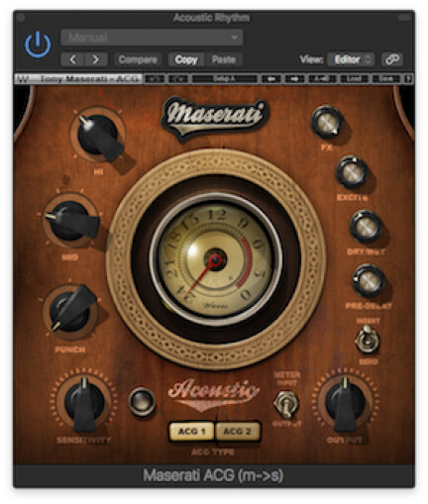
Task: Click the Paste button
Action: click(224, 59)
